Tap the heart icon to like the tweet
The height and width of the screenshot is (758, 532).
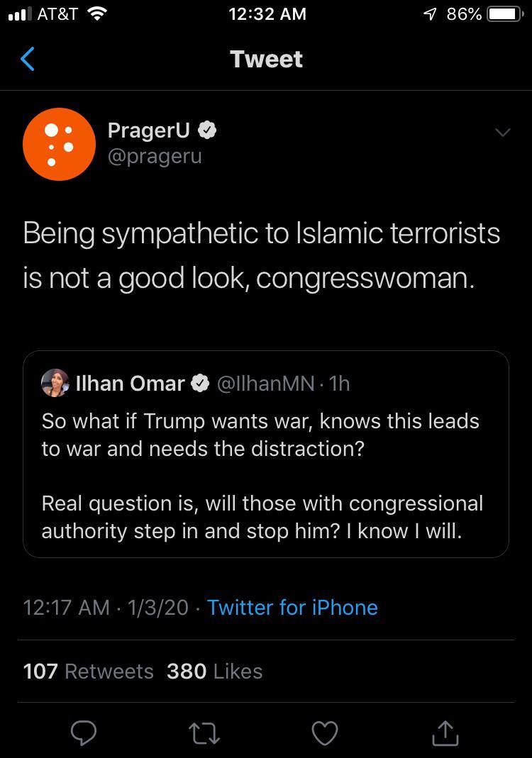coord(324,733)
